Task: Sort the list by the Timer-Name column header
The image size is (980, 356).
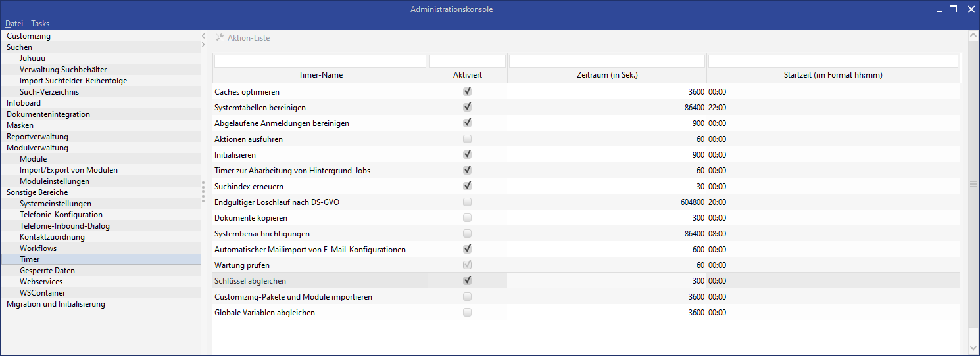Action: coord(320,75)
